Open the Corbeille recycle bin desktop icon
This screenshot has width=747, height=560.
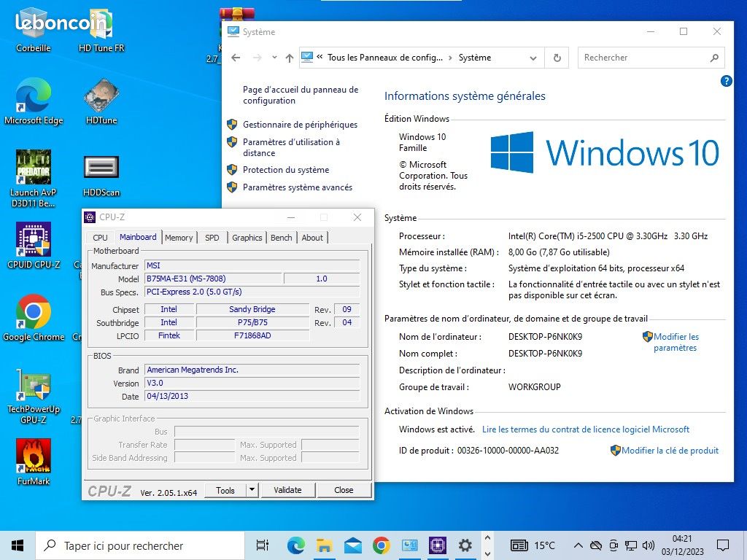tap(34, 29)
